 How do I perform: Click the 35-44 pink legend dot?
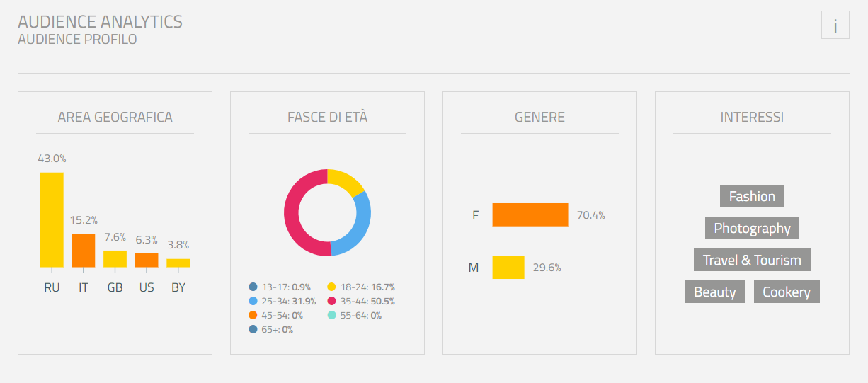click(x=331, y=301)
